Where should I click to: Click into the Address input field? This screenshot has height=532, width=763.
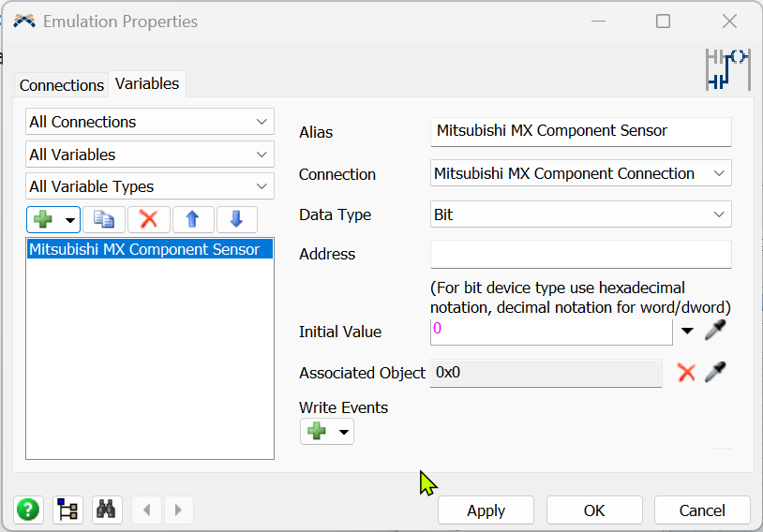[580, 254]
